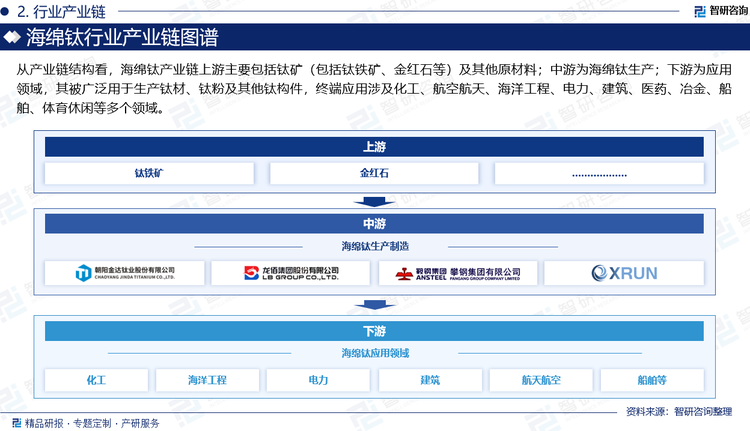
Task: Click the 船舶等 application box
Action: (652, 380)
